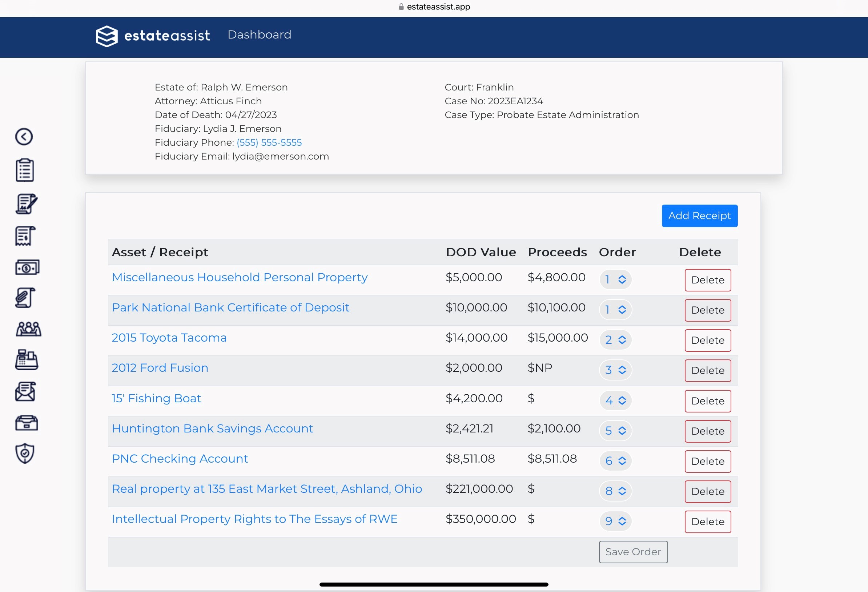Click the Save Order button
Viewport: 868px width, 592px height.
(x=633, y=552)
